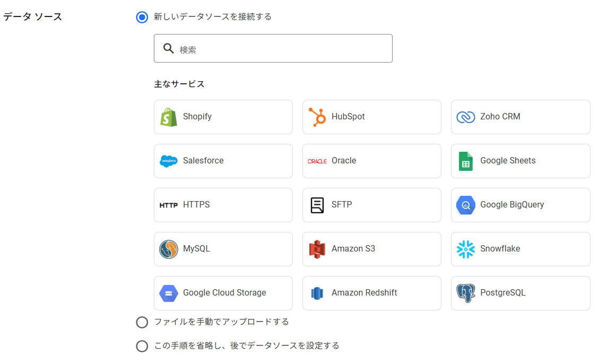
Task: Click the PostgreSQL elephant icon
Action: click(466, 293)
